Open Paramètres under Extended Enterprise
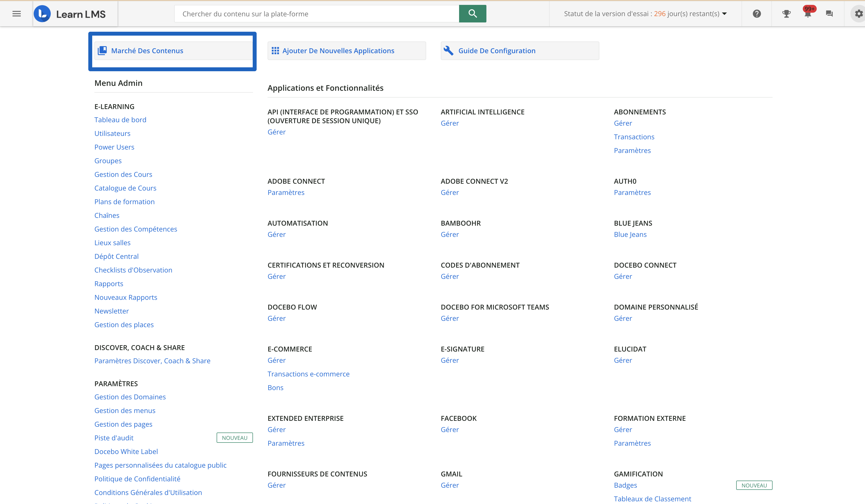 (286, 443)
